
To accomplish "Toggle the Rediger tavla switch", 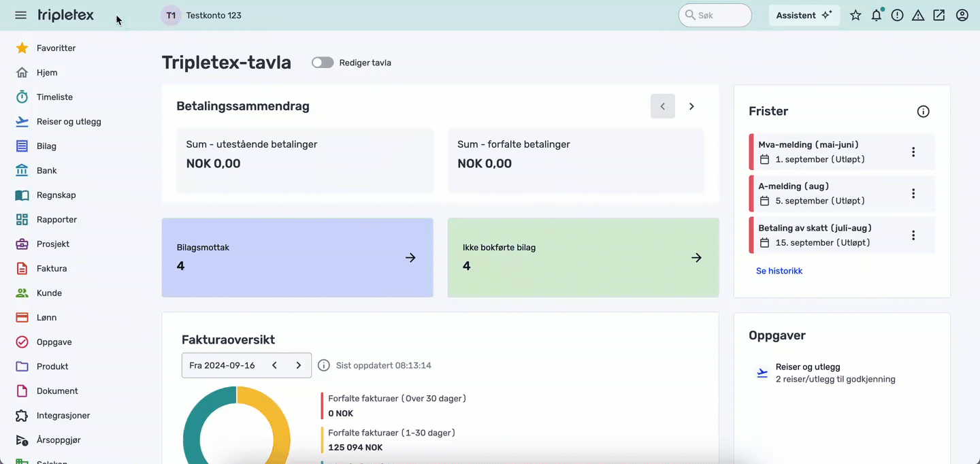I will click(x=323, y=63).
